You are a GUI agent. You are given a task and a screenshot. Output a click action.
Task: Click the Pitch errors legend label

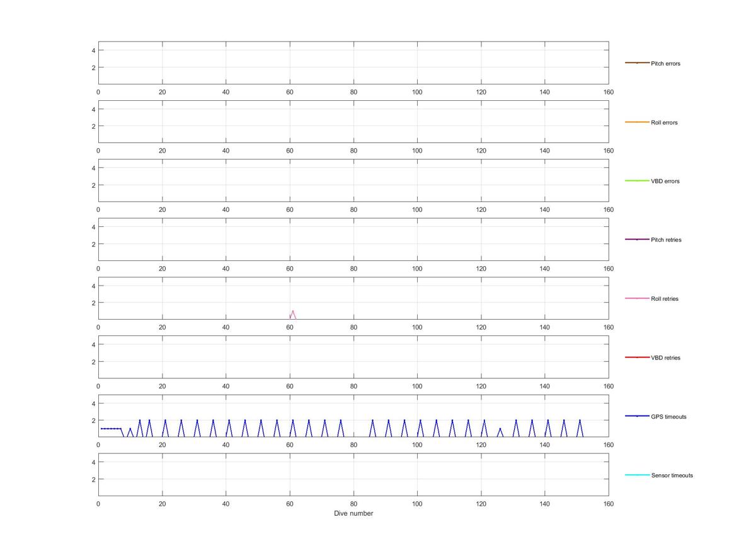(665, 64)
